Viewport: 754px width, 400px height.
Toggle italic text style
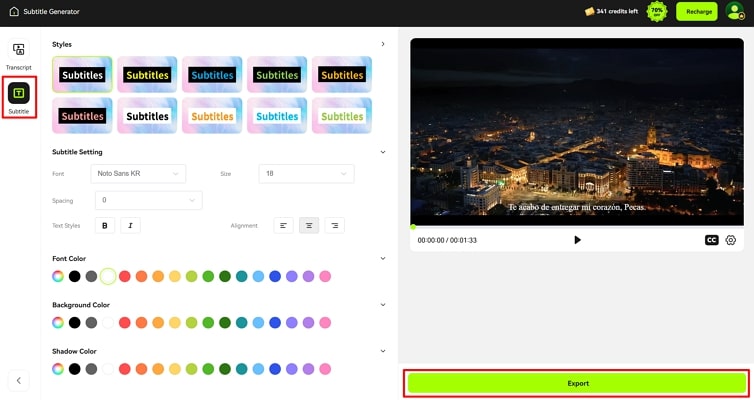click(x=130, y=226)
